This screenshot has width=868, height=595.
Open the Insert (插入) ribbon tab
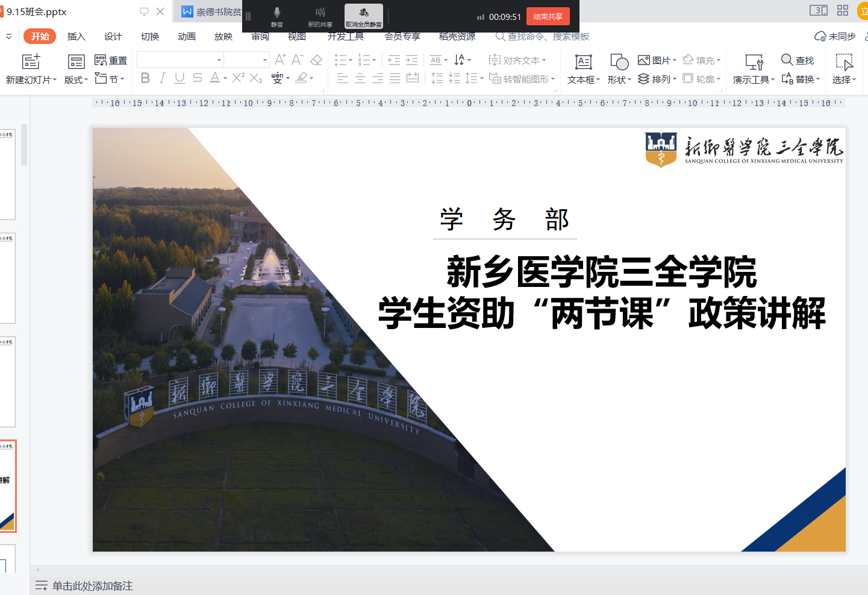point(76,37)
